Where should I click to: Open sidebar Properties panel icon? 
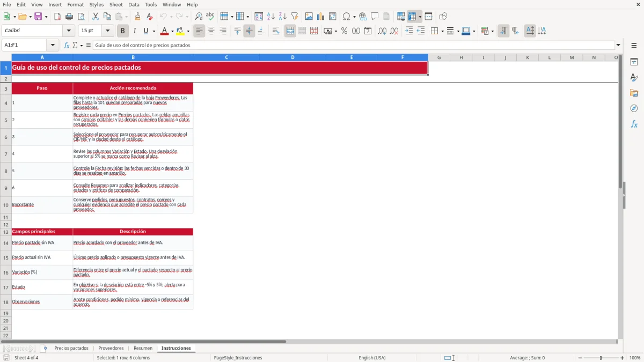tap(634, 62)
